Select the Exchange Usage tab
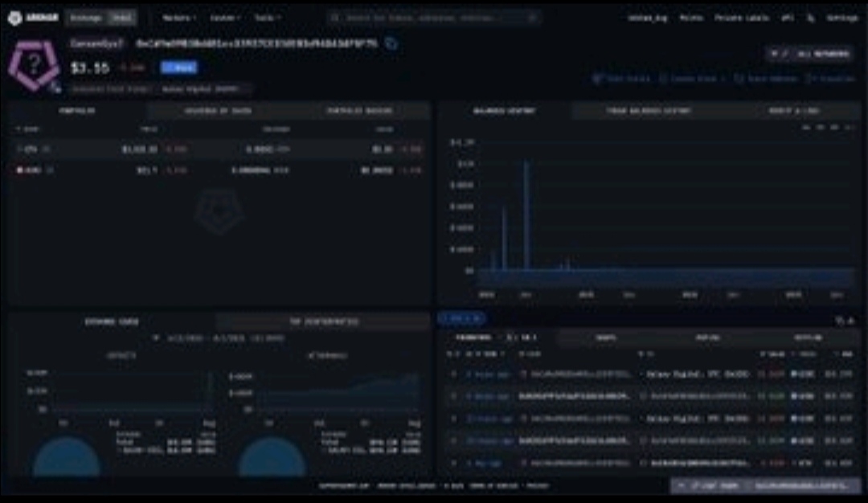The height and width of the screenshot is (503, 868). (x=111, y=321)
